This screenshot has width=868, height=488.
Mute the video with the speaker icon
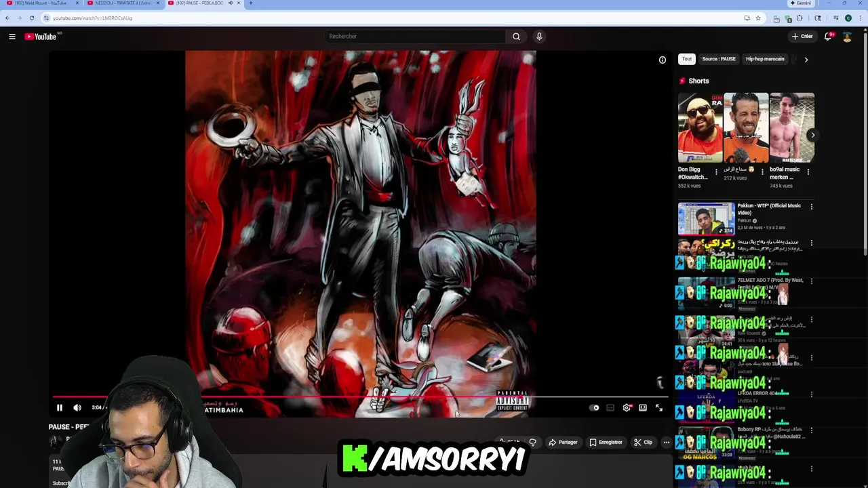click(77, 407)
